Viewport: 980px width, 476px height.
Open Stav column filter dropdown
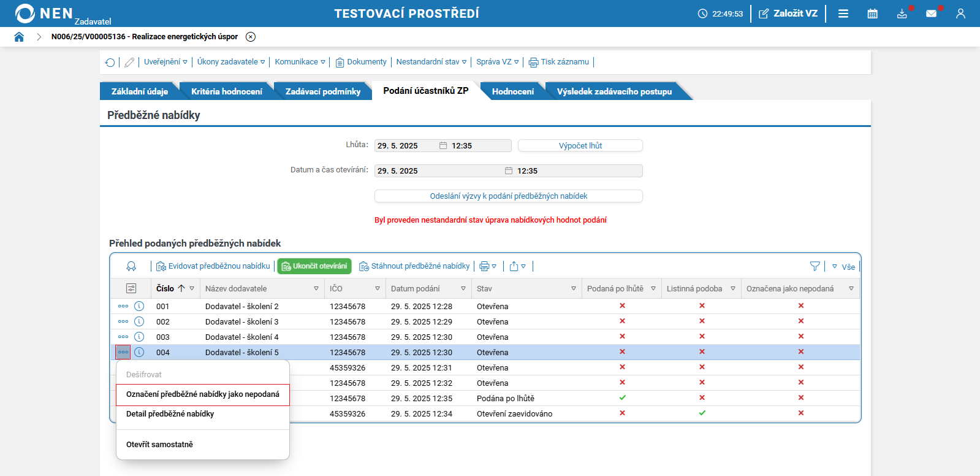[x=574, y=288]
